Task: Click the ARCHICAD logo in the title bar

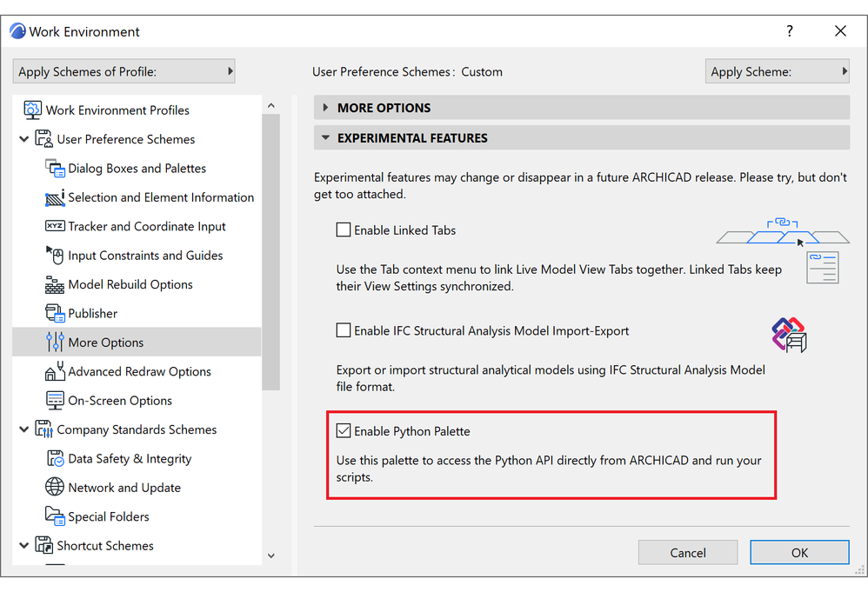Action: [x=17, y=31]
